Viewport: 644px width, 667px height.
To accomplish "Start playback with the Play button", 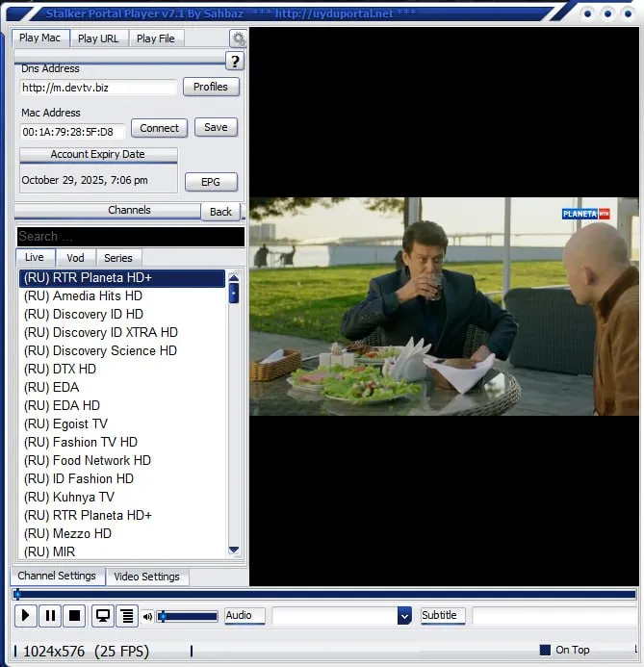I will click(26, 616).
